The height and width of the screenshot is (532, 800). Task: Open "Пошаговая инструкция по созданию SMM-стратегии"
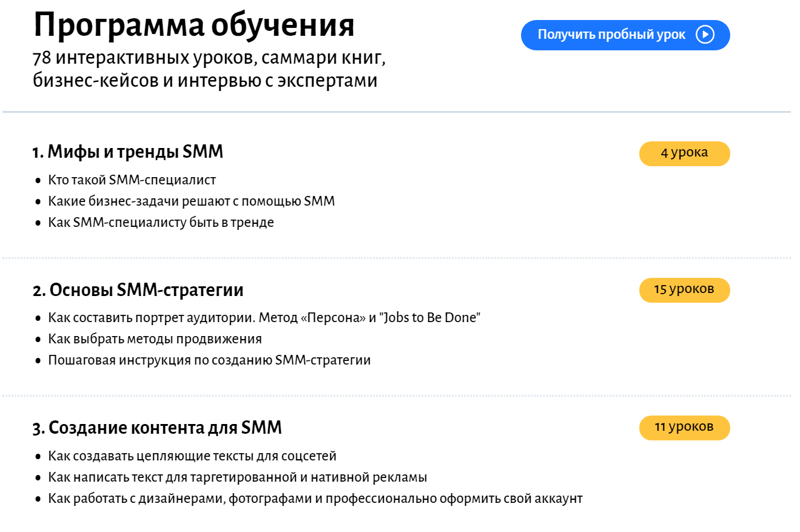210,360
